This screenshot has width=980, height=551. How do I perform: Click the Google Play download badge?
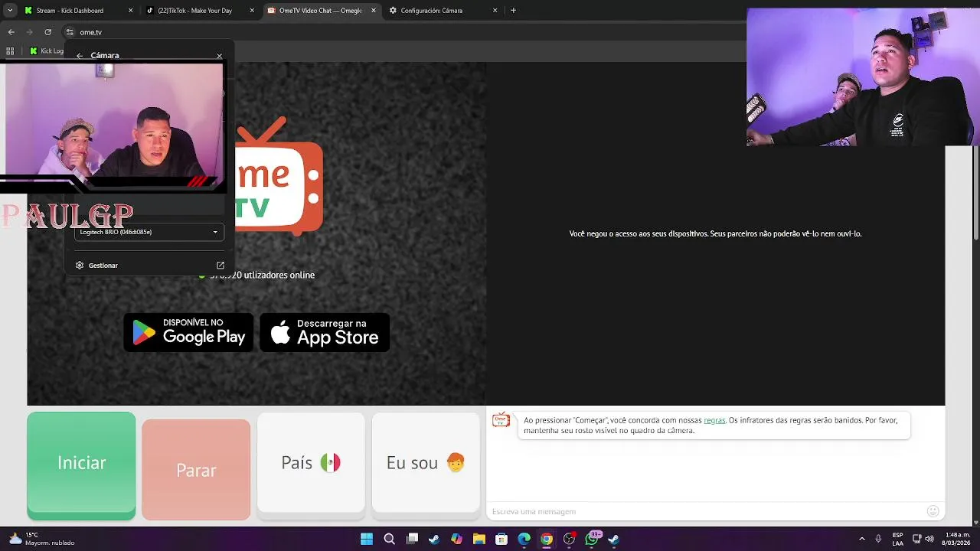pos(188,332)
